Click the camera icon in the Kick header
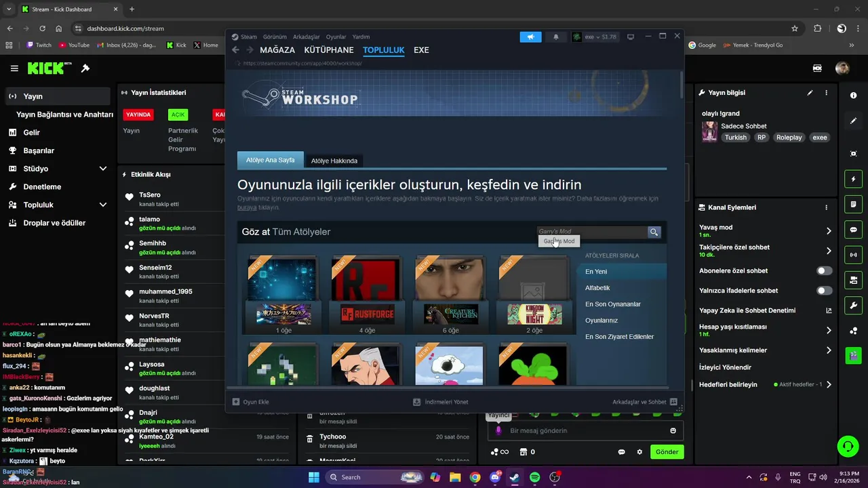Image resolution: width=868 pixels, height=488 pixels. (x=817, y=68)
